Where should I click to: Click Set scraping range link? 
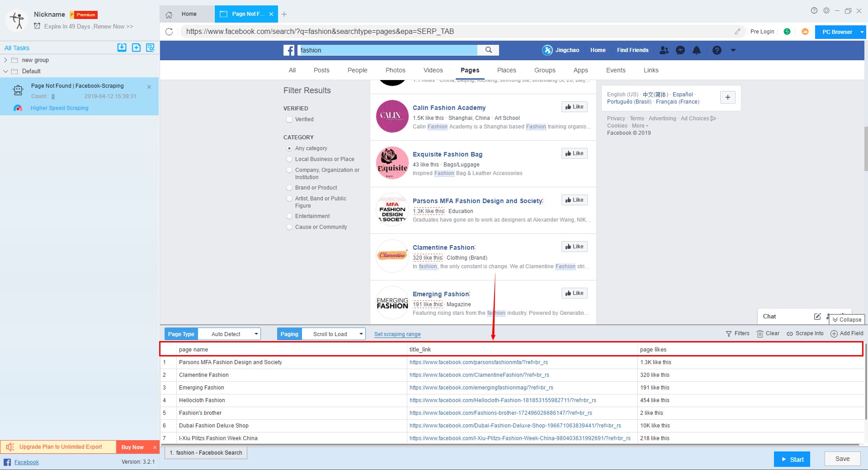397,334
